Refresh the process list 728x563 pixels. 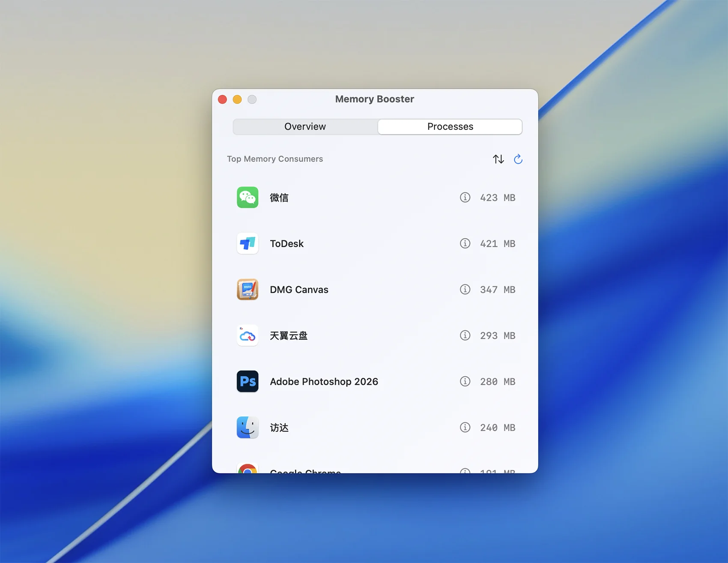[x=518, y=159]
